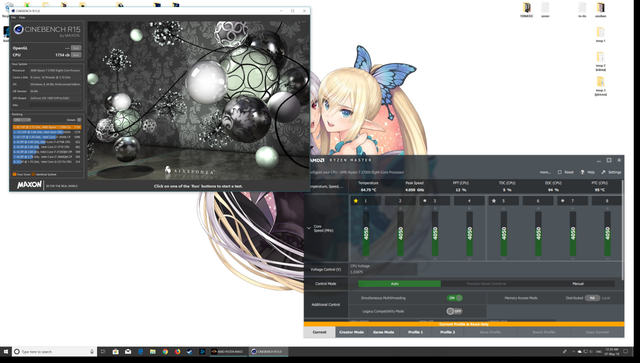
Task: Click 'more...' in Ryzen Master header
Action: (545, 172)
